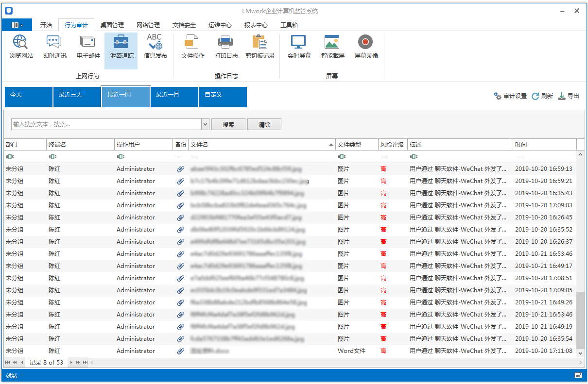Switch to the 桌面管理 ribbon tab
The height and width of the screenshot is (384, 588).
tap(112, 25)
